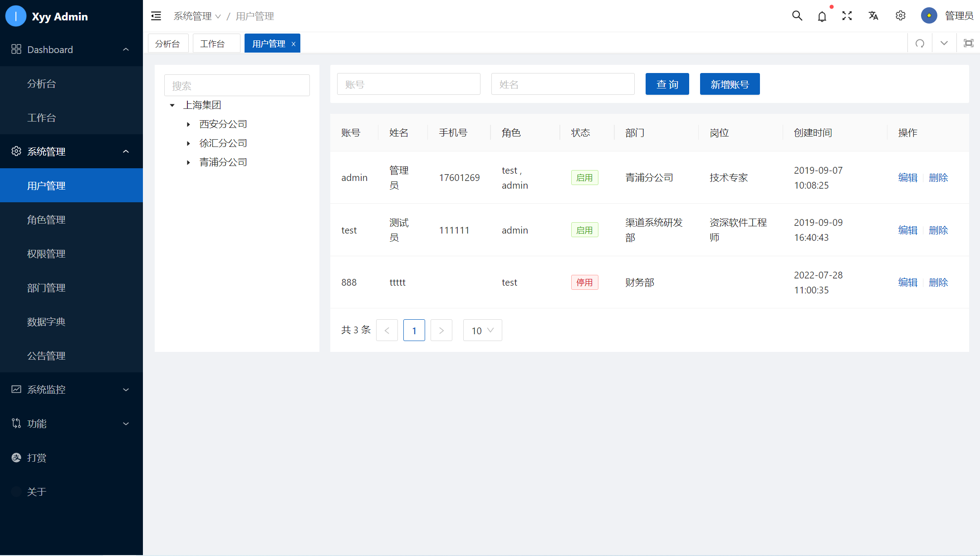
Task: Switch to the 工作台 tab
Action: tap(212, 44)
